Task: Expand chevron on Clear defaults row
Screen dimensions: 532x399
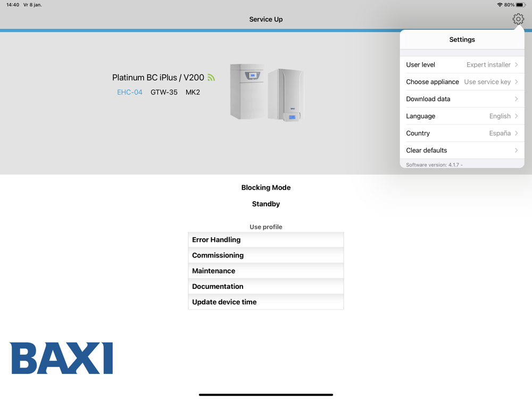Action: [x=516, y=151]
